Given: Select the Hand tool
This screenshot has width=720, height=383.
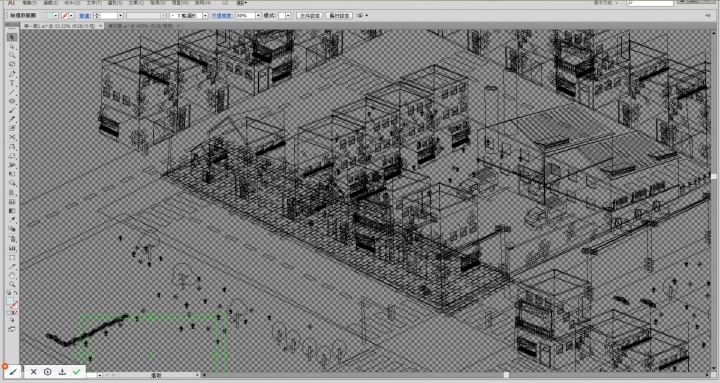Looking at the screenshot, I should click(x=12, y=276).
